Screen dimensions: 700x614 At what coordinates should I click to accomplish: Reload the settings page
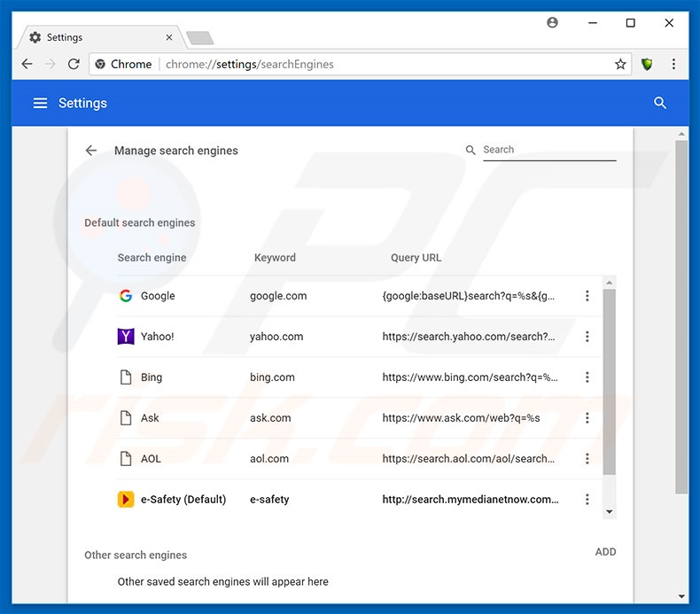[74, 65]
